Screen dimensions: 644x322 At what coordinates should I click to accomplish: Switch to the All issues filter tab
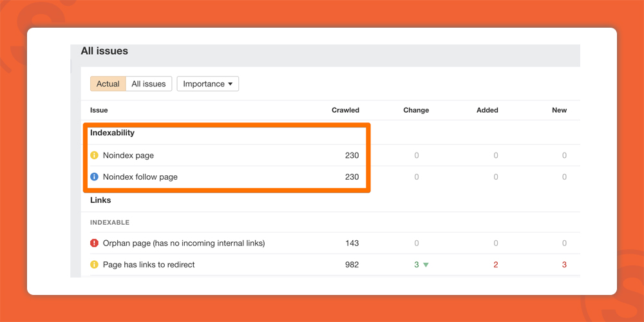coord(149,84)
